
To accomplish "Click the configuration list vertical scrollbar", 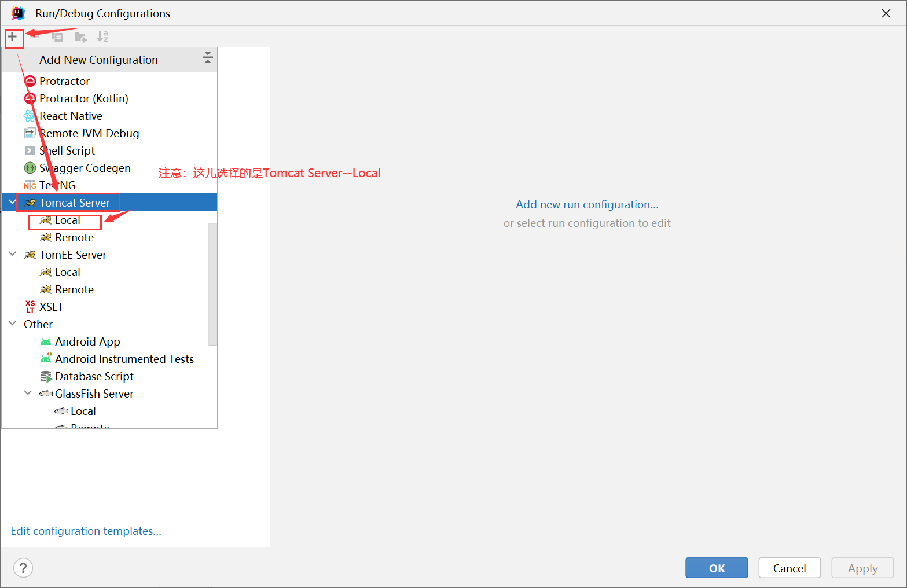I will point(212,284).
